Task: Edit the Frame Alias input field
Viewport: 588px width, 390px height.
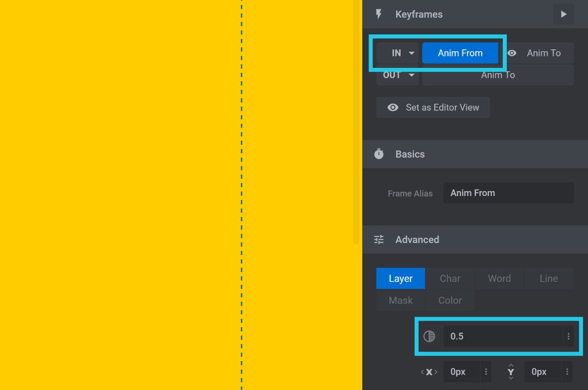Action: 508,193
